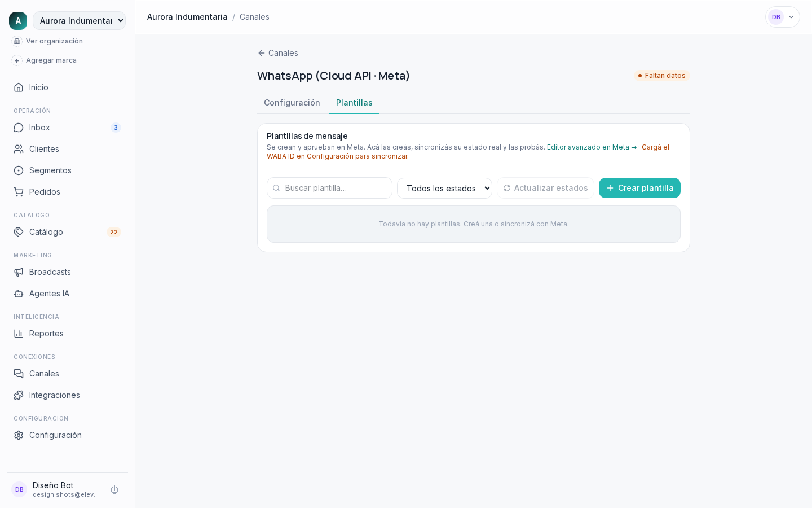The width and height of the screenshot is (812, 508).
Task: Click the Inbox chat bubble icon
Action: (19, 128)
